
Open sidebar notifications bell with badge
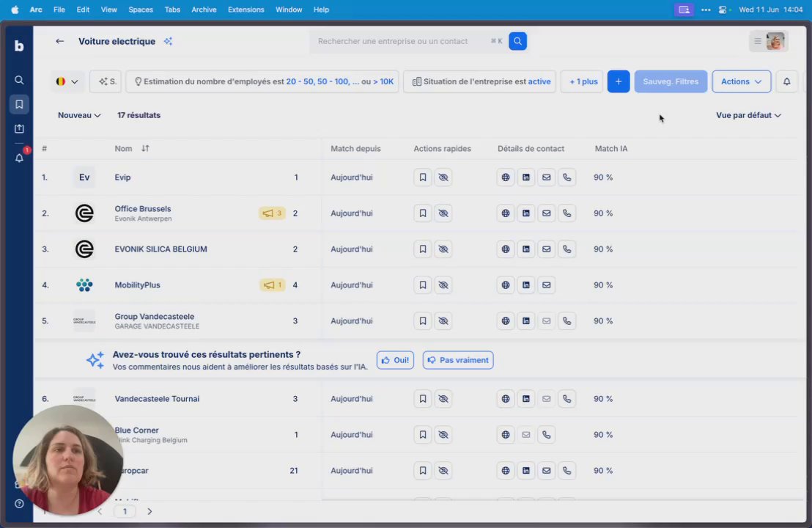point(19,158)
